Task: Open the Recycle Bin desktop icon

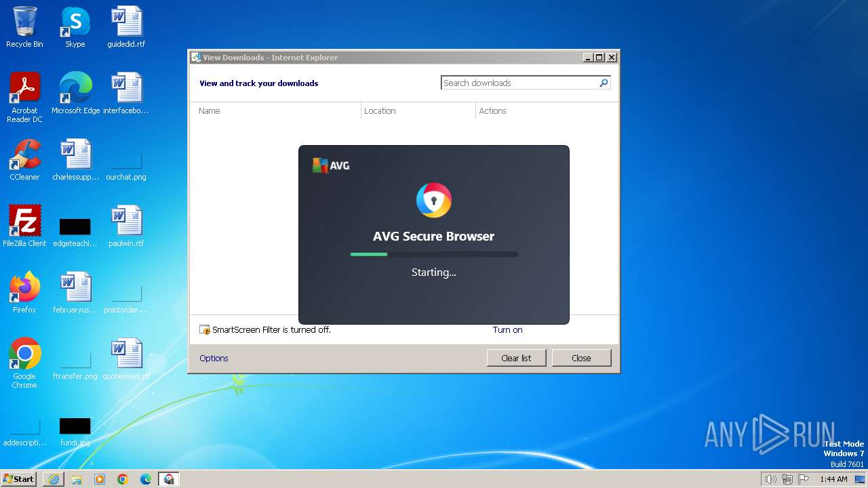Action: pos(24,27)
